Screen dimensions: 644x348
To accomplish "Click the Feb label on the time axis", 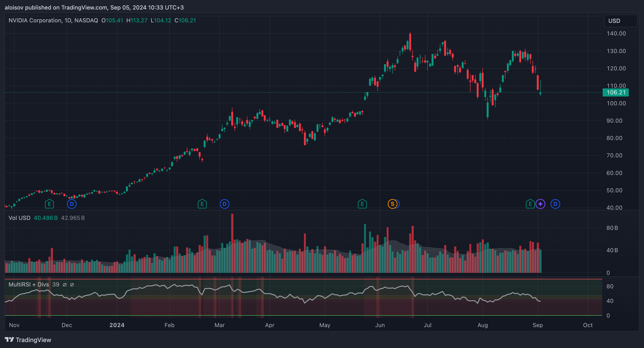I will point(169,325).
